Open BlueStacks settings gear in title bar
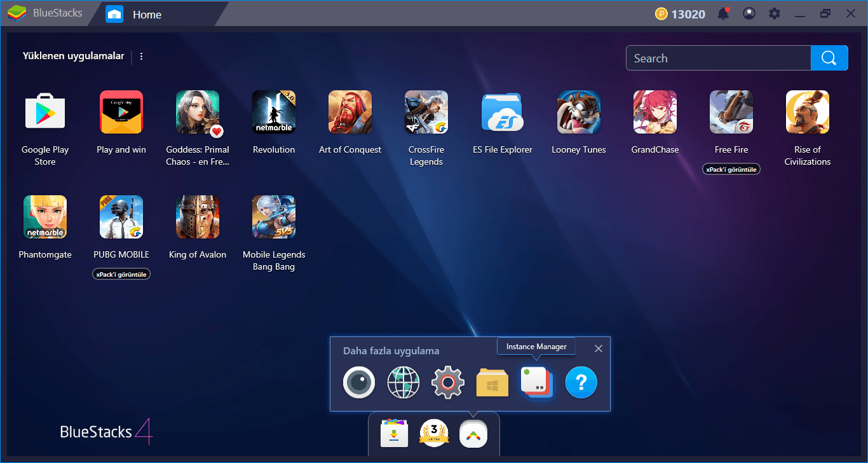Image resolution: width=868 pixels, height=463 pixels. [x=774, y=13]
